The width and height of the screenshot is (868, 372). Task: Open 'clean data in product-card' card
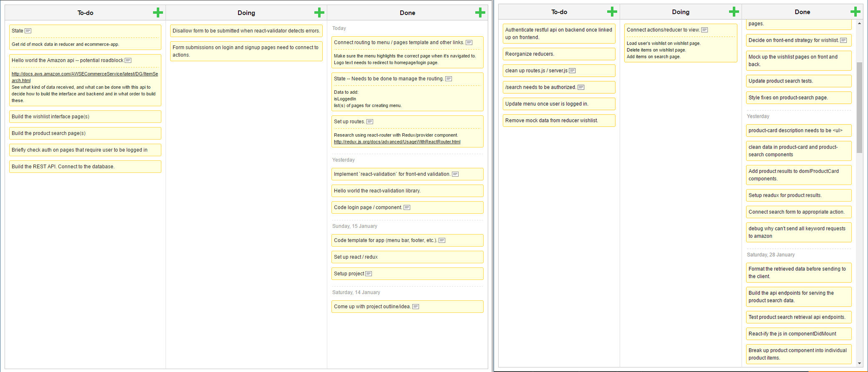click(x=799, y=151)
